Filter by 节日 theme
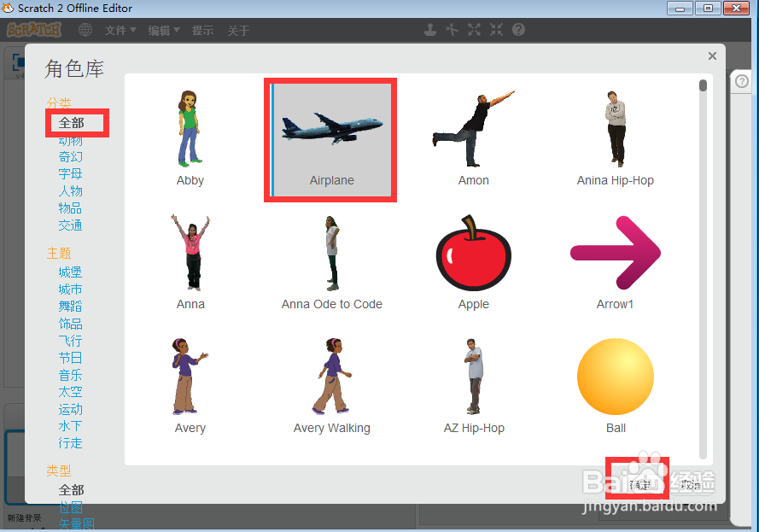Screen dimensions: 759x532 click(x=71, y=358)
